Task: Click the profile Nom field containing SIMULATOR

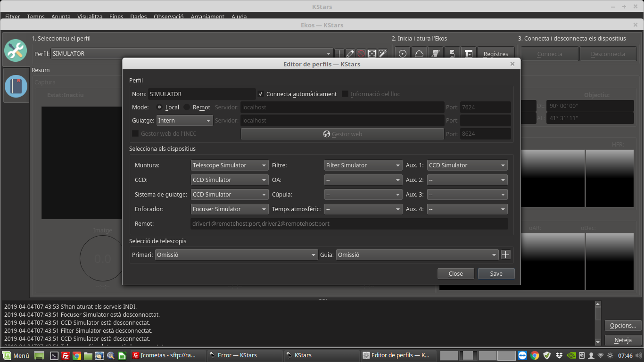Action: pos(202,94)
